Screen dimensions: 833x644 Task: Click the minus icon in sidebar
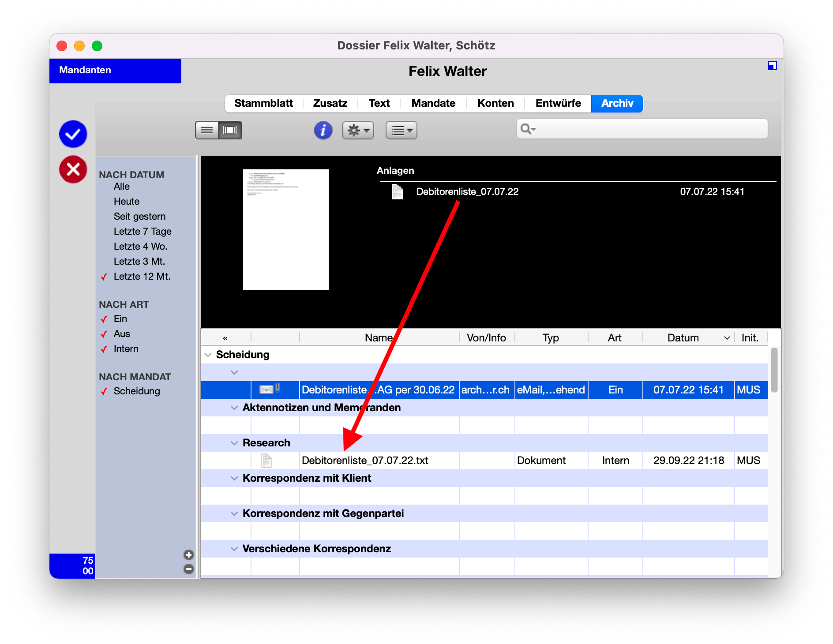click(x=189, y=569)
